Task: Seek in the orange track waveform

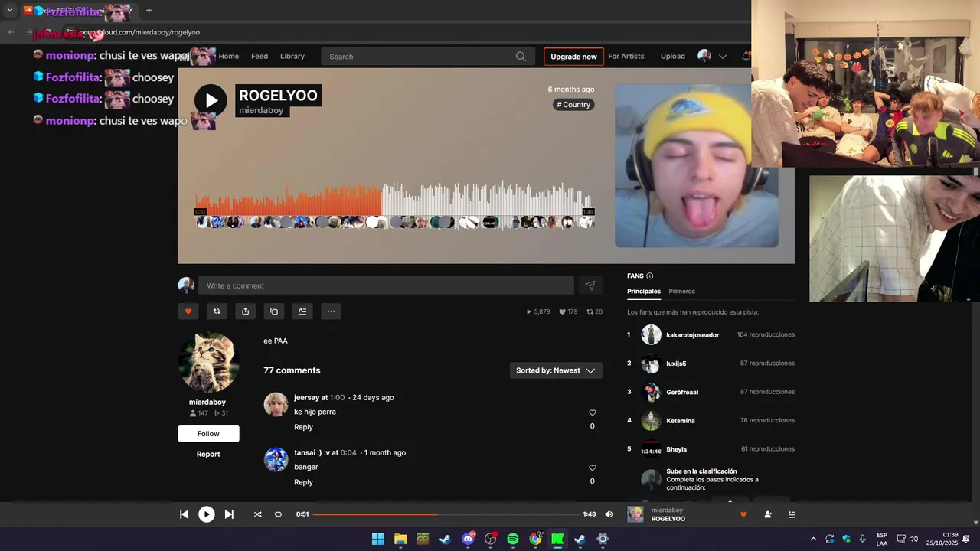Action: coord(288,200)
